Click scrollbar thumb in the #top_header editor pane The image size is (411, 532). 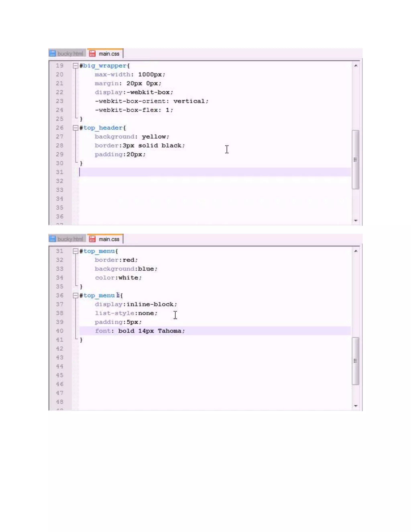pos(356,160)
